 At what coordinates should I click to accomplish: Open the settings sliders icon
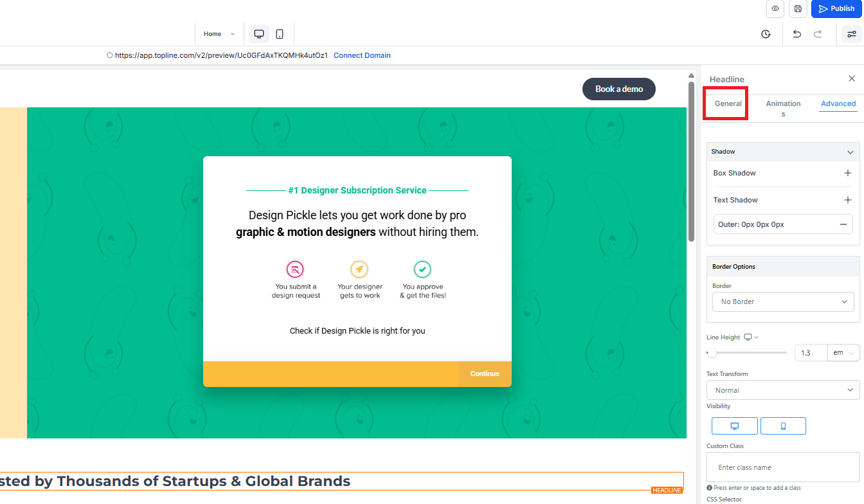(x=852, y=34)
